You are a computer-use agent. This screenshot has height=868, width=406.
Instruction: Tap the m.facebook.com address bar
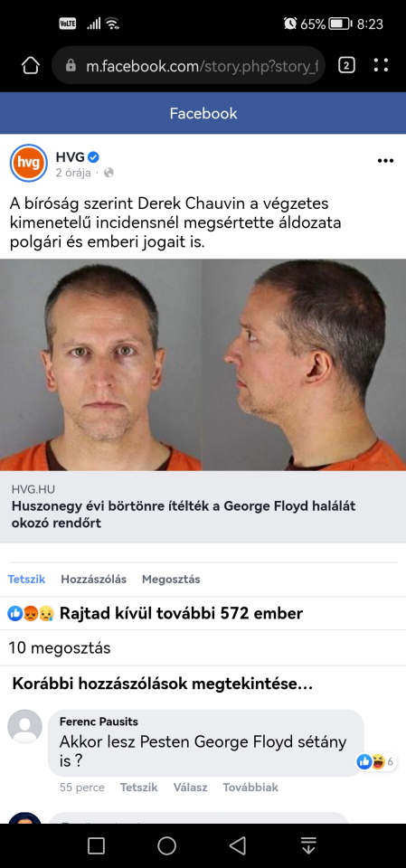coord(188,66)
